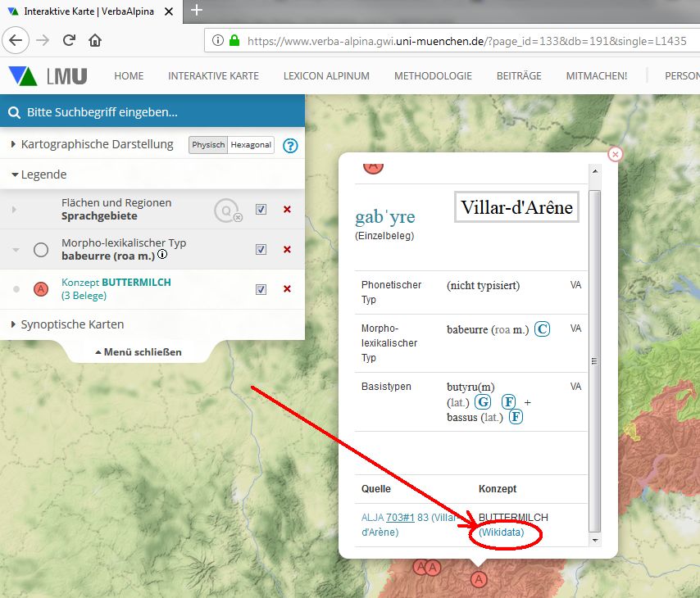This screenshot has height=598, width=700.
Task: Inspect the green padlock security icon
Action: (234, 41)
